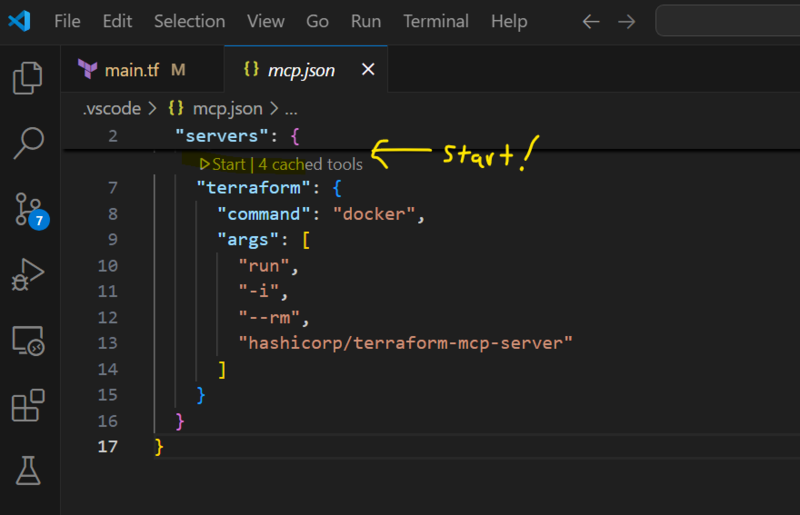
Task: Click .vscode folder in breadcrumb
Action: pyautogui.click(x=112, y=109)
